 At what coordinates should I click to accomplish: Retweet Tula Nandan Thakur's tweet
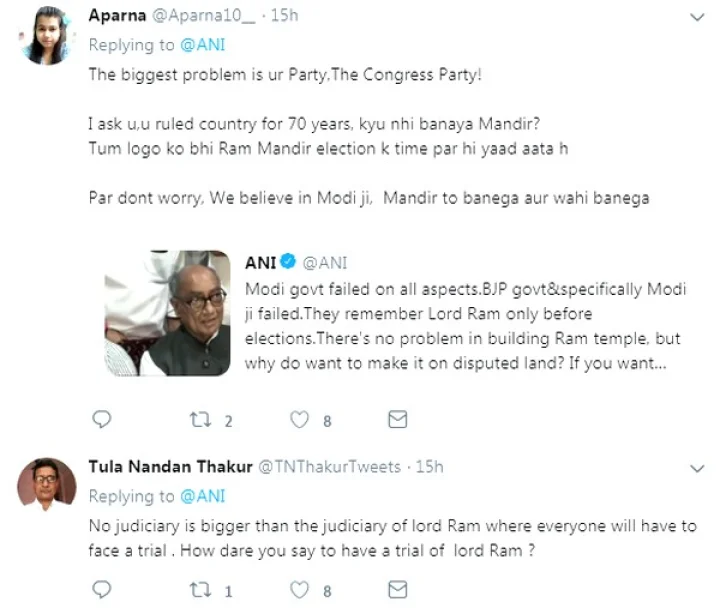tap(201, 590)
